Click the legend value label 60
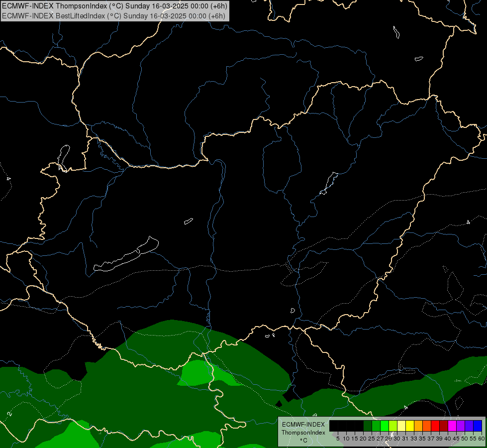This screenshot has width=487, height=448. tap(482, 439)
